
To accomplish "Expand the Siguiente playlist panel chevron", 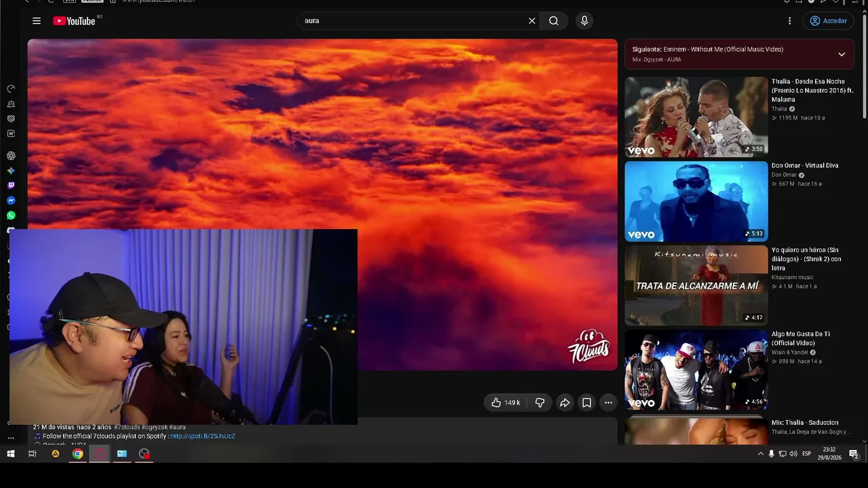I will tap(842, 54).
